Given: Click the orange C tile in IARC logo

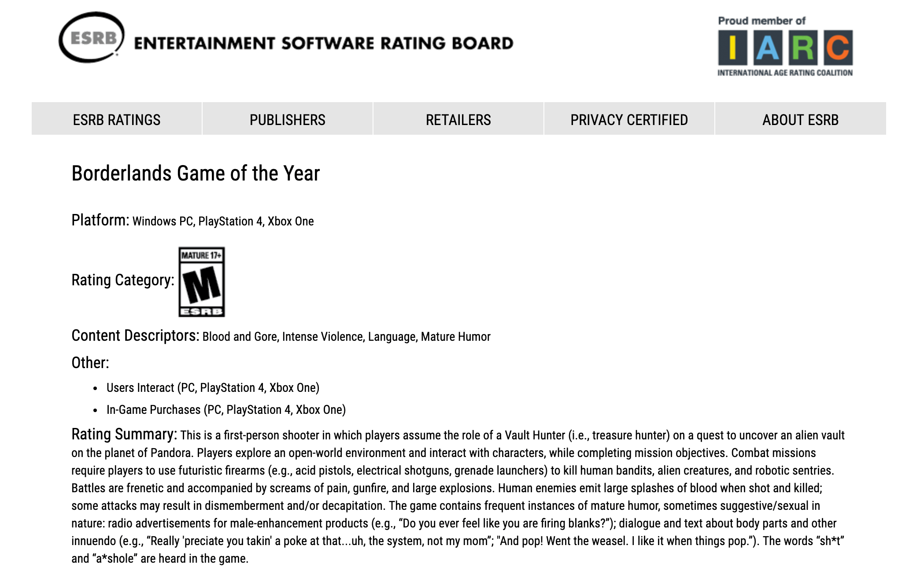Looking at the screenshot, I should [x=838, y=48].
